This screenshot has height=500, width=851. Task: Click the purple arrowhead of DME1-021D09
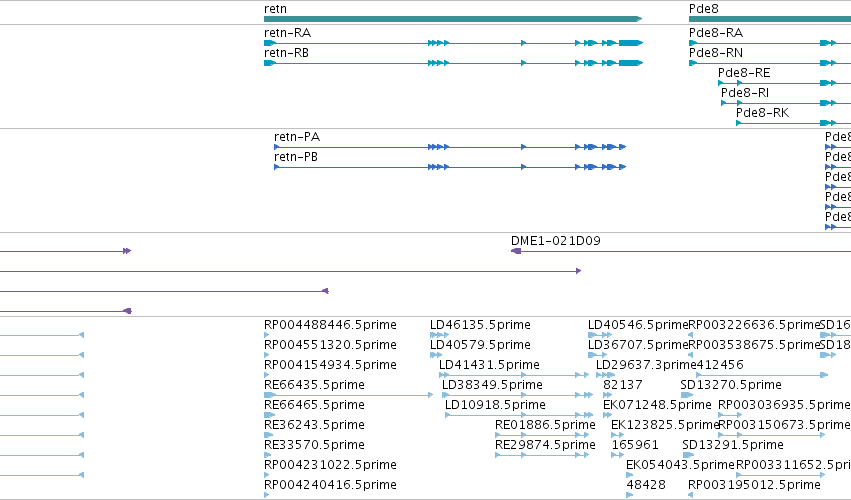tap(516, 251)
